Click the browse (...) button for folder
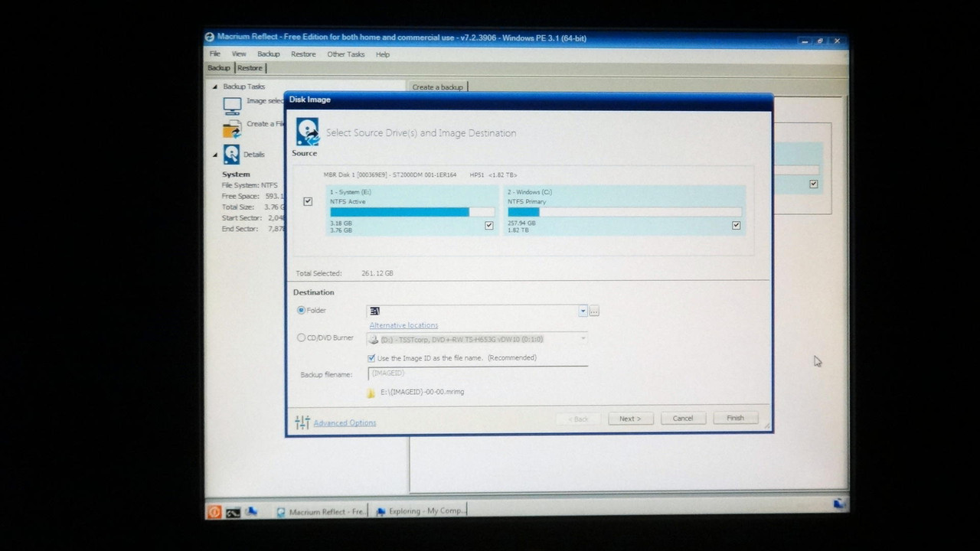Screen dimensions: 980x551 594,311
